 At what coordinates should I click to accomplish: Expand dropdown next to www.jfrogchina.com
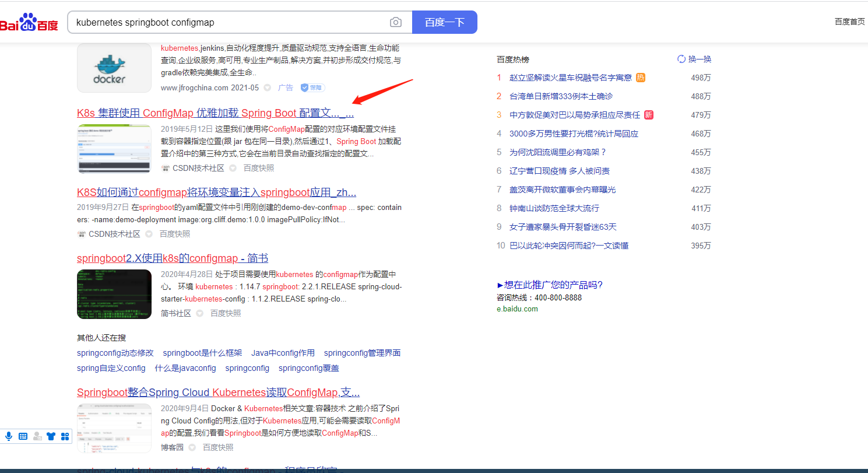267,87
